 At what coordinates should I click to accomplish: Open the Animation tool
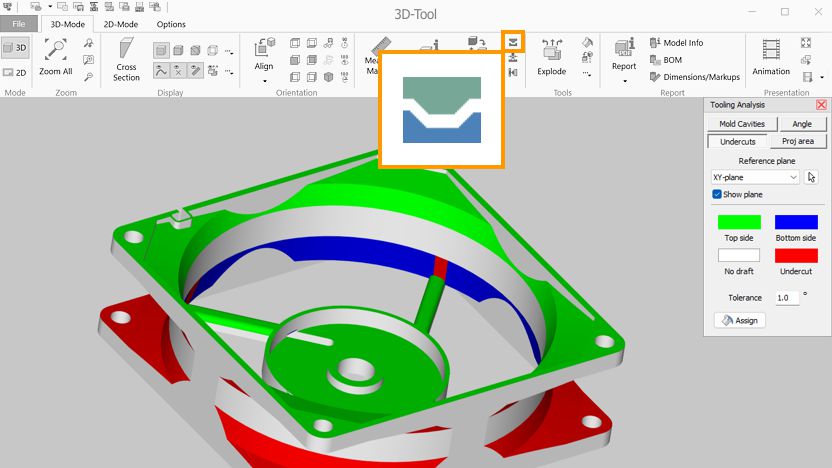point(770,57)
